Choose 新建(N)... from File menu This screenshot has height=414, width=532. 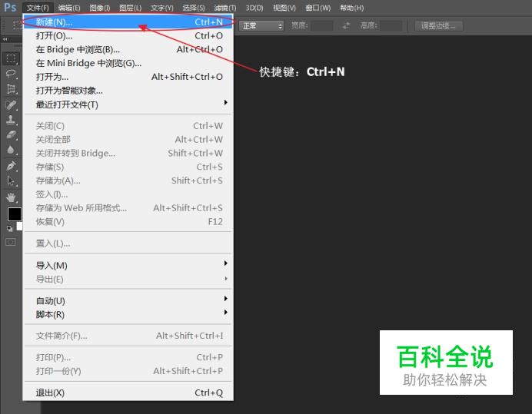point(128,22)
